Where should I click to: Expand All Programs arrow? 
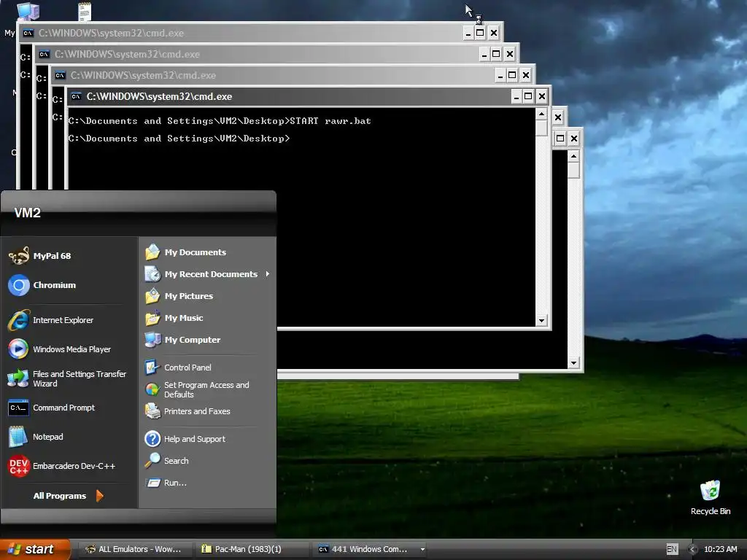99,496
